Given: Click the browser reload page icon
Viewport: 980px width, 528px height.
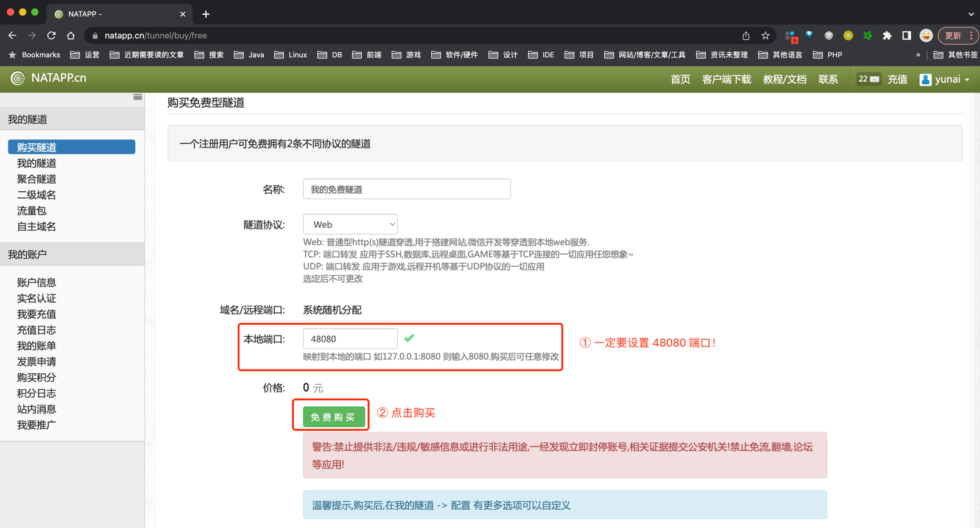Looking at the screenshot, I should coord(51,35).
